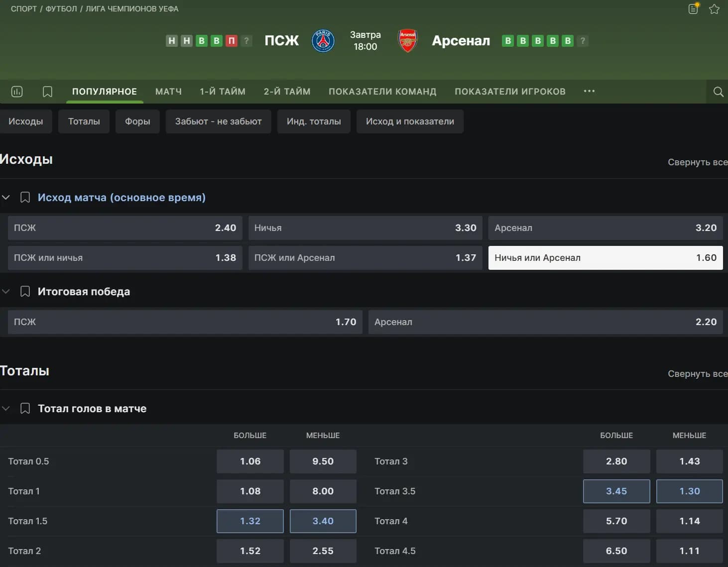Select Тотал 1 меньше 8.00
The width and height of the screenshot is (728, 567).
click(323, 491)
